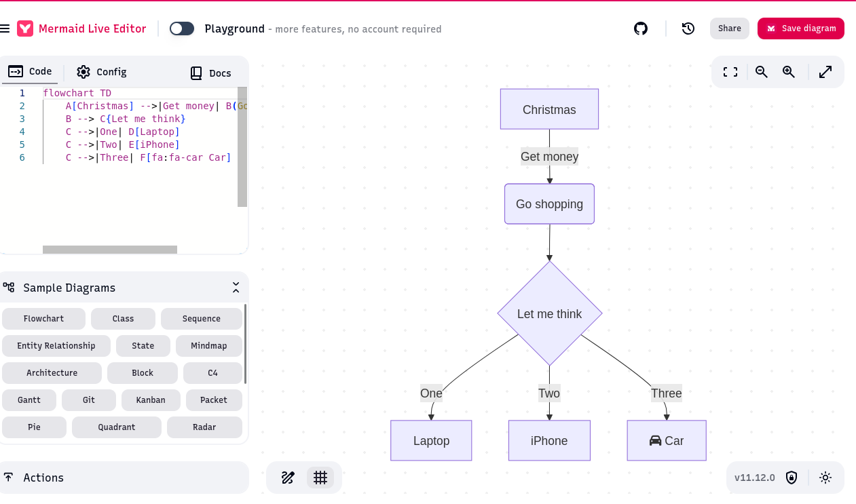Image resolution: width=856 pixels, height=504 pixels.
Task: Zoom in on the diagram
Action: 789,72
